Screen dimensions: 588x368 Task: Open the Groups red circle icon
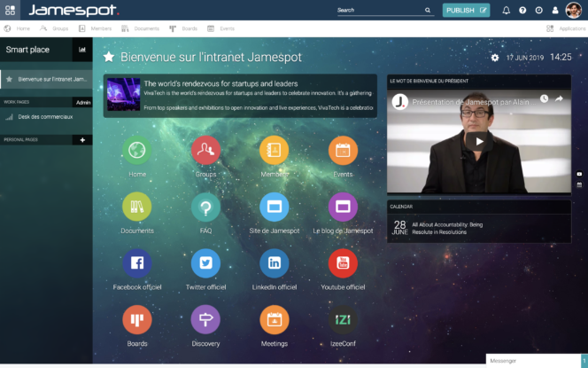pyautogui.click(x=205, y=151)
